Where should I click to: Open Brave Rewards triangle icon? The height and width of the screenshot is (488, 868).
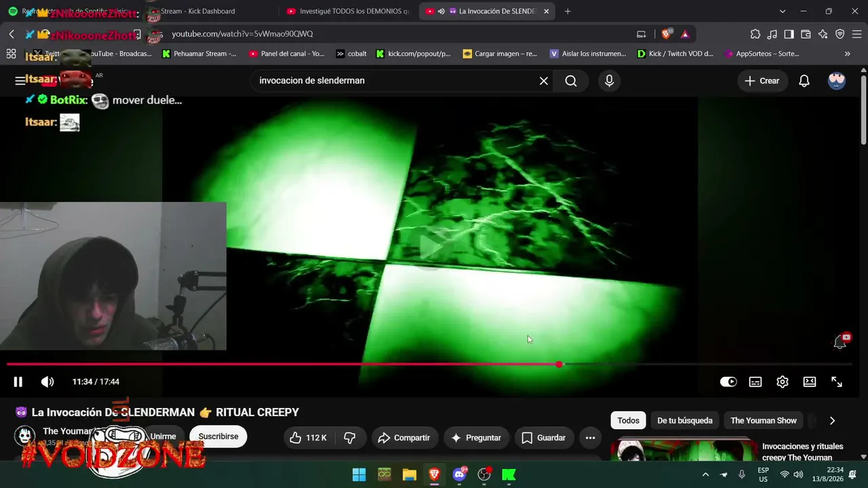685,34
